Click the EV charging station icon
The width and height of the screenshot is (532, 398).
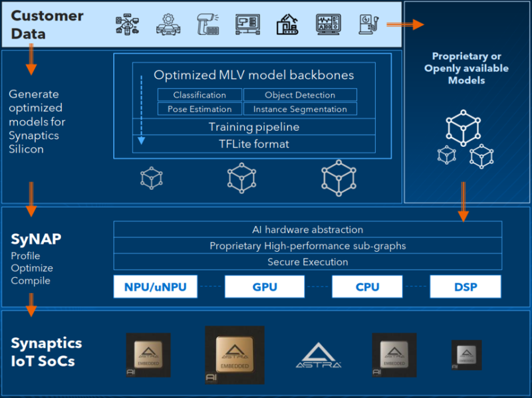pyautogui.click(x=369, y=25)
